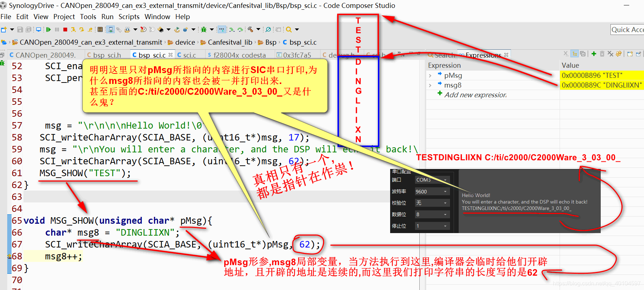Click the msg8 value 0x0000B89C "DINGLIIXN" cell

[x=601, y=85]
